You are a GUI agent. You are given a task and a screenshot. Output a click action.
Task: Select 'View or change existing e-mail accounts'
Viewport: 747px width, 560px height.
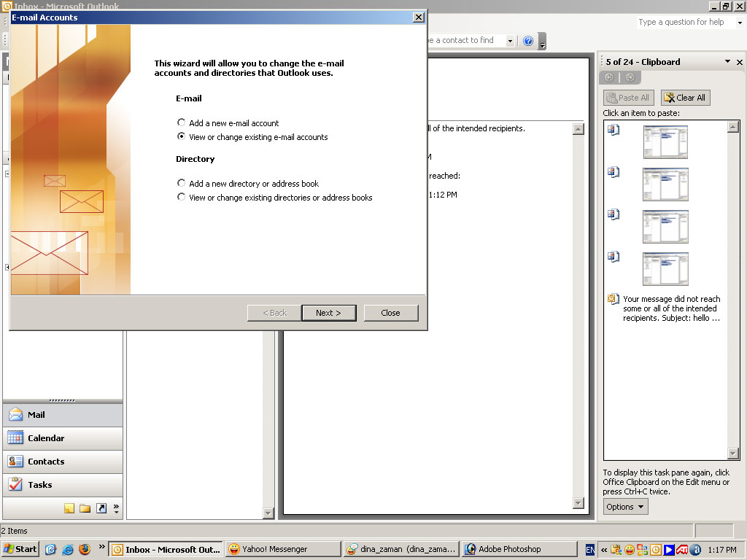point(181,136)
